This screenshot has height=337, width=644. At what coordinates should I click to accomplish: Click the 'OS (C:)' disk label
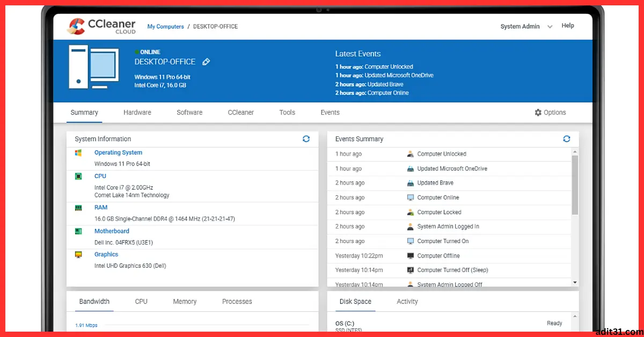click(x=345, y=324)
